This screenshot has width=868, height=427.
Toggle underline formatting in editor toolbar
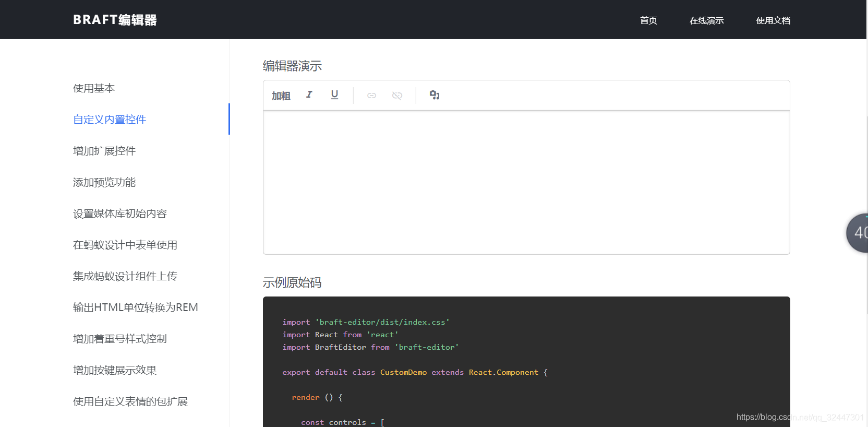pos(334,95)
